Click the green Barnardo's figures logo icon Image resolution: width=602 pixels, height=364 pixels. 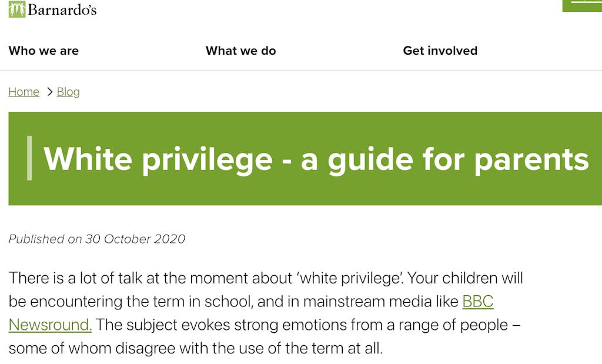tap(16, 9)
